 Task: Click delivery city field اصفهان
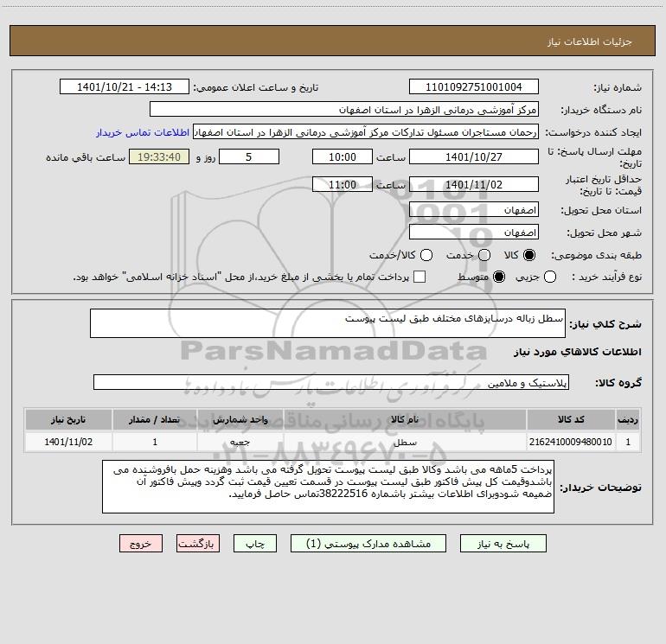pyautogui.click(x=474, y=232)
